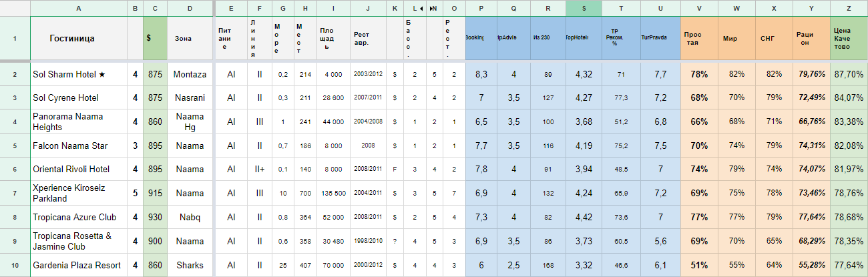
Task: Click the 'TP Реком. %' header cell
Action: (x=621, y=38)
